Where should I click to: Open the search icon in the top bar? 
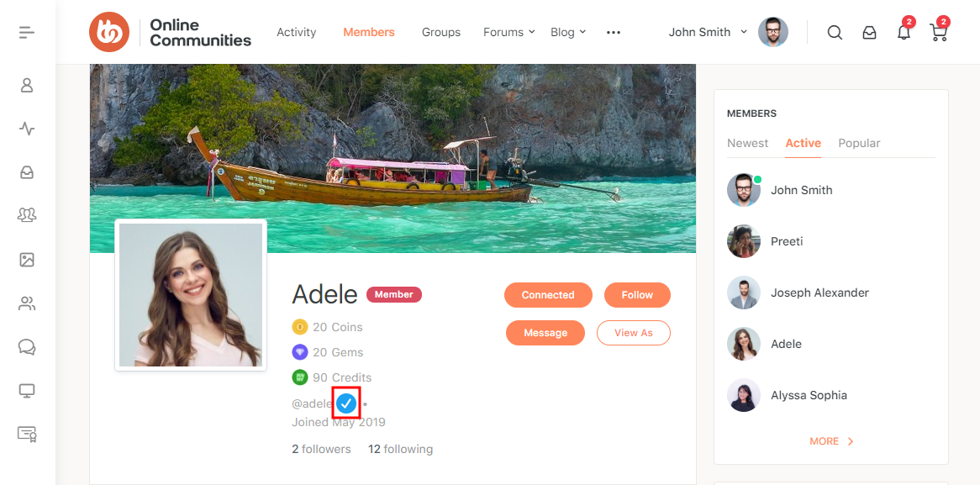pos(835,32)
